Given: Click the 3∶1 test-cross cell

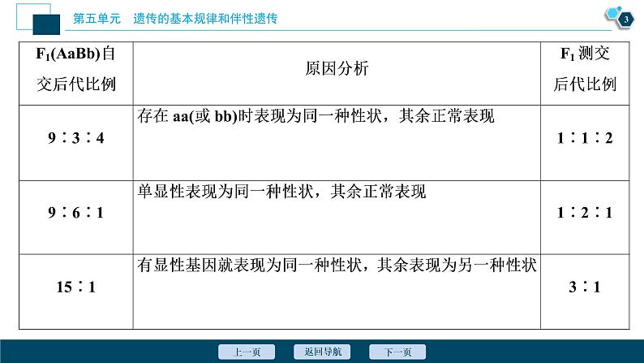Looking at the screenshot, I should click(585, 292).
